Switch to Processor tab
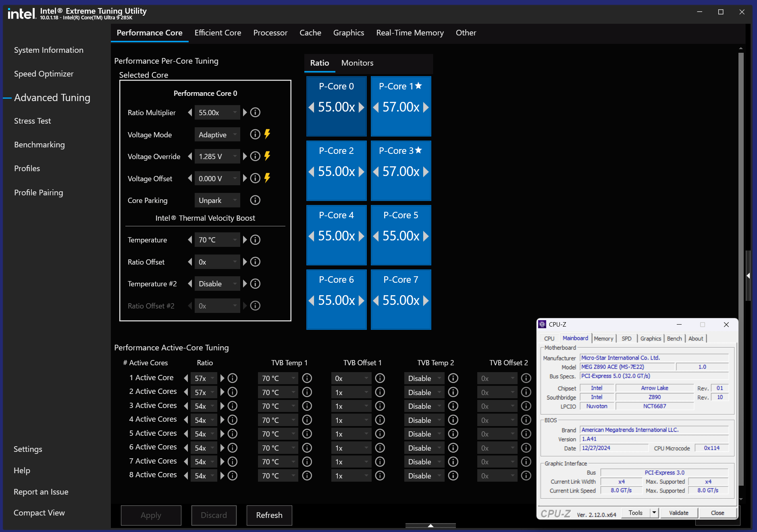This screenshot has width=757, height=532. coord(270,33)
